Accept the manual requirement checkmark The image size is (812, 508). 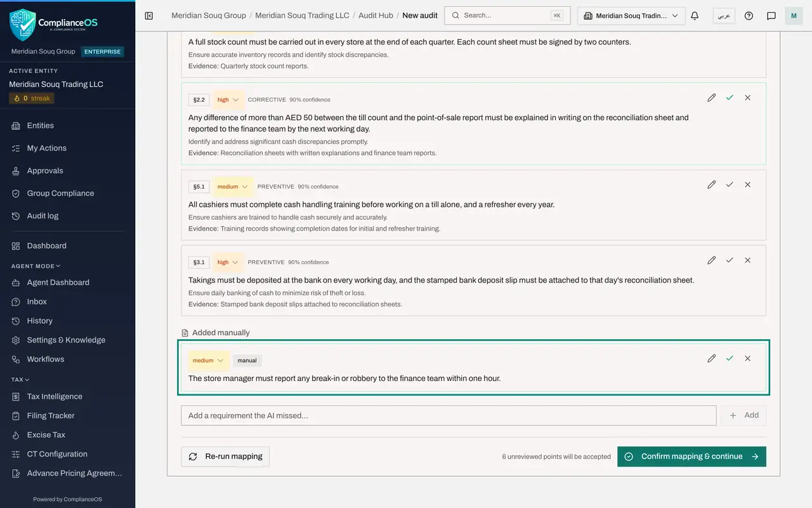coord(730,359)
